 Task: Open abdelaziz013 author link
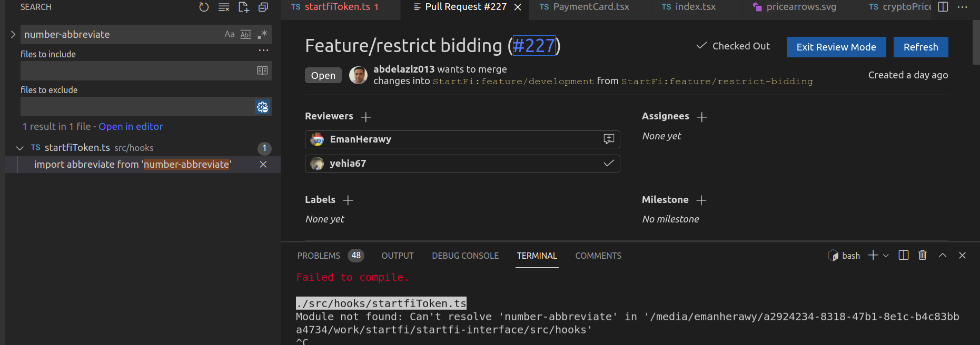click(x=404, y=69)
